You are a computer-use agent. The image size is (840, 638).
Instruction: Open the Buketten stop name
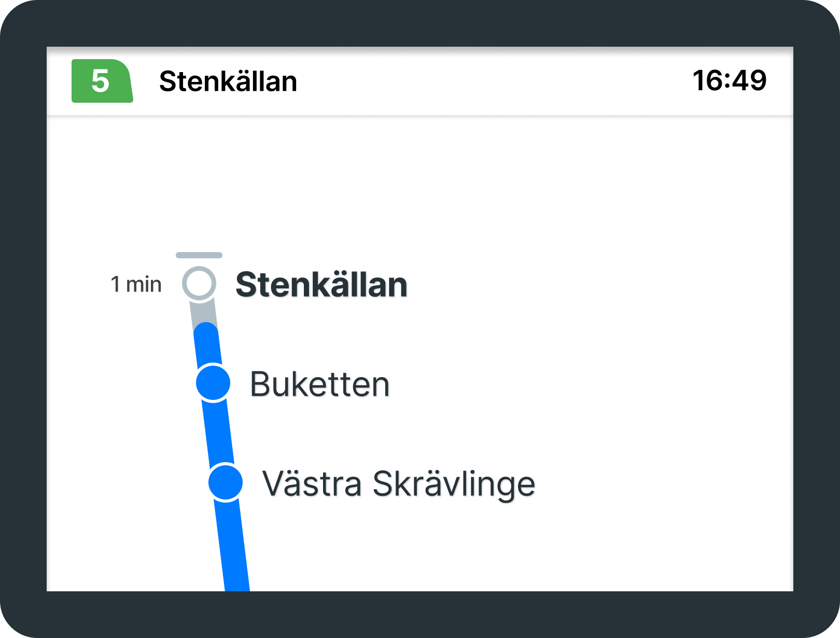319,384
